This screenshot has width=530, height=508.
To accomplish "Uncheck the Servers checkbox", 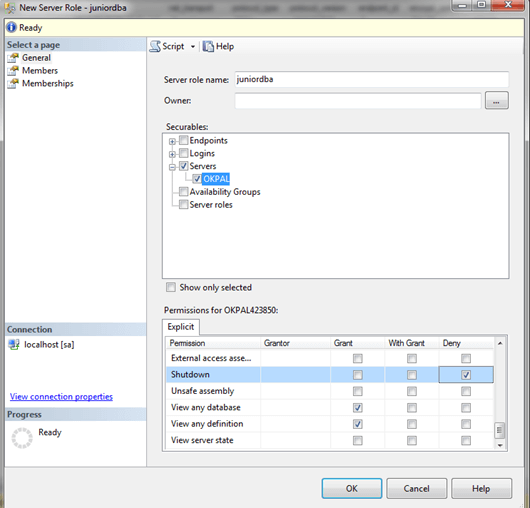I will pyautogui.click(x=184, y=166).
